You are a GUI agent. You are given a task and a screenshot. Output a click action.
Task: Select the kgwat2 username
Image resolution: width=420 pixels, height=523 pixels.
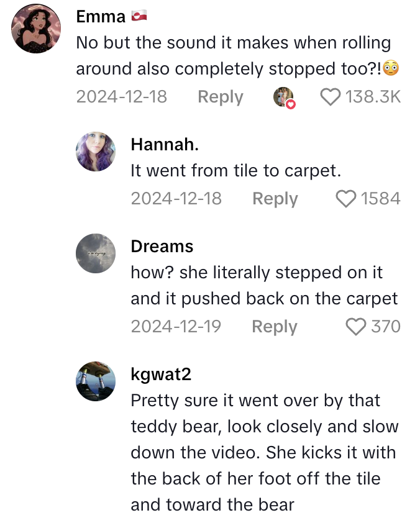pyautogui.click(x=161, y=374)
